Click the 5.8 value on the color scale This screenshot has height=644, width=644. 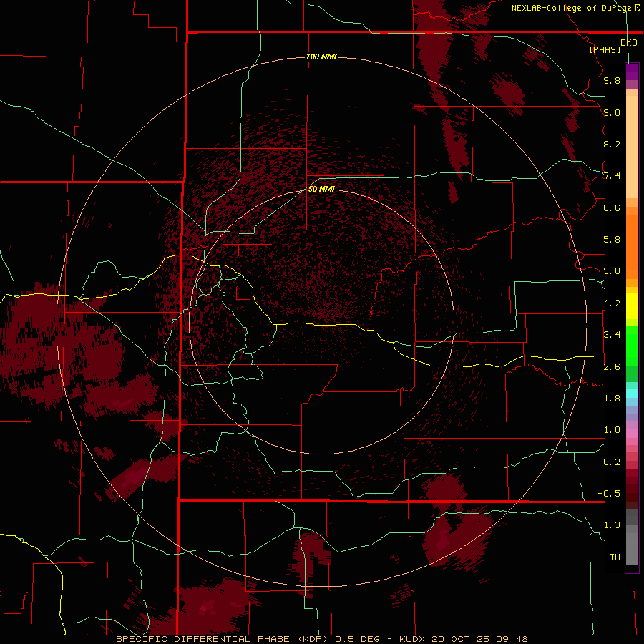pyautogui.click(x=612, y=240)
